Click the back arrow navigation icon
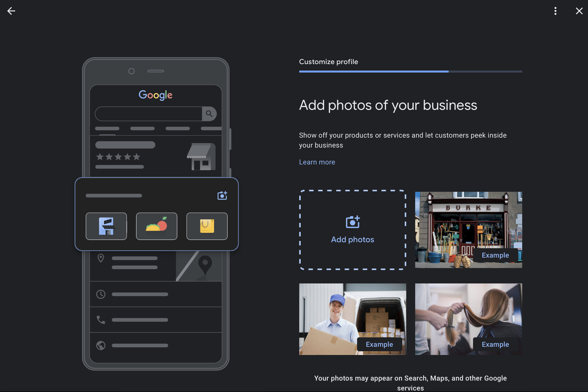Screen dimensions: 588x392 coord(10,10)
